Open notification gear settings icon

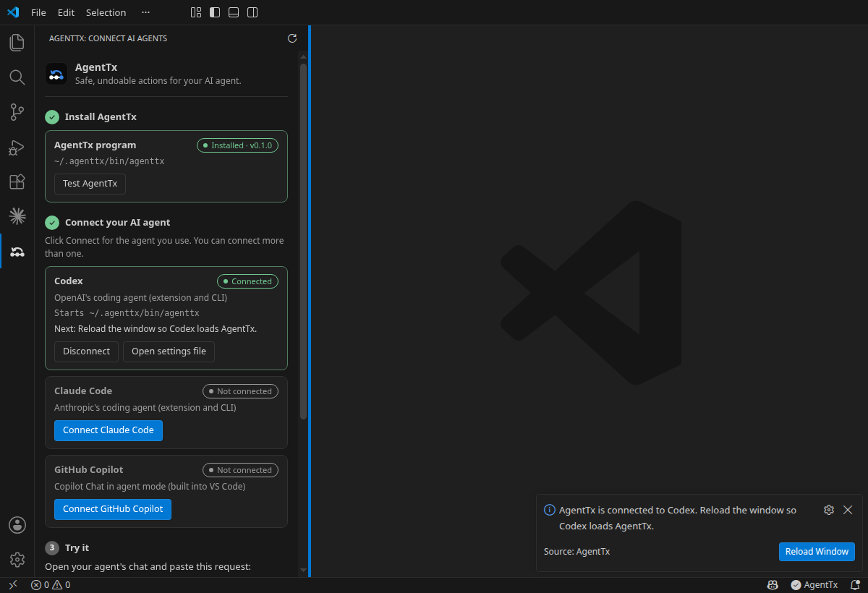829,510
